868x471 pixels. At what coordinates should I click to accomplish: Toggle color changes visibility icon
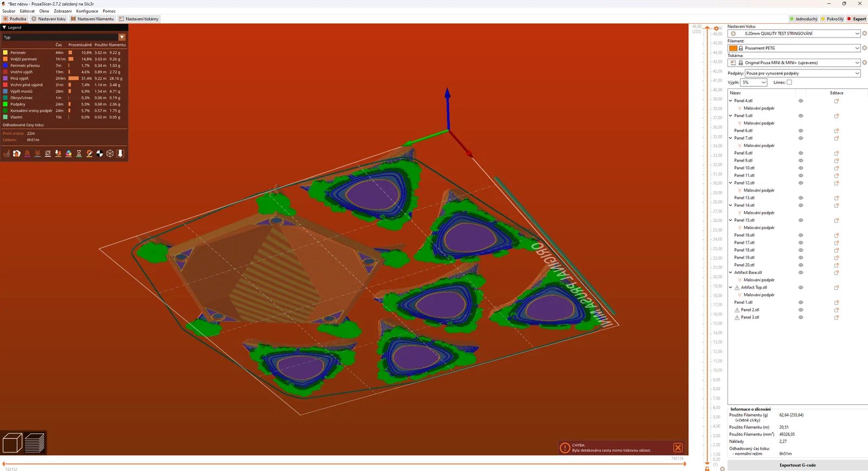(x=68, y=154)
